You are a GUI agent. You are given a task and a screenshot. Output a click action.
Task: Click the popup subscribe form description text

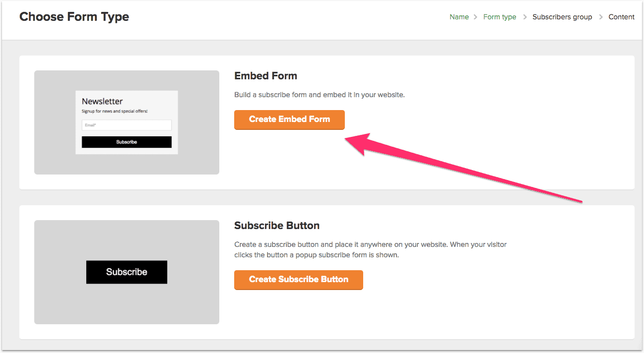point(370,250)
